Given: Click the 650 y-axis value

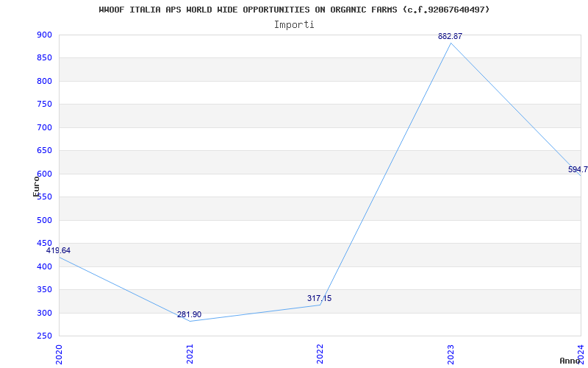Looking at the screenshot, I should (44, 151).
